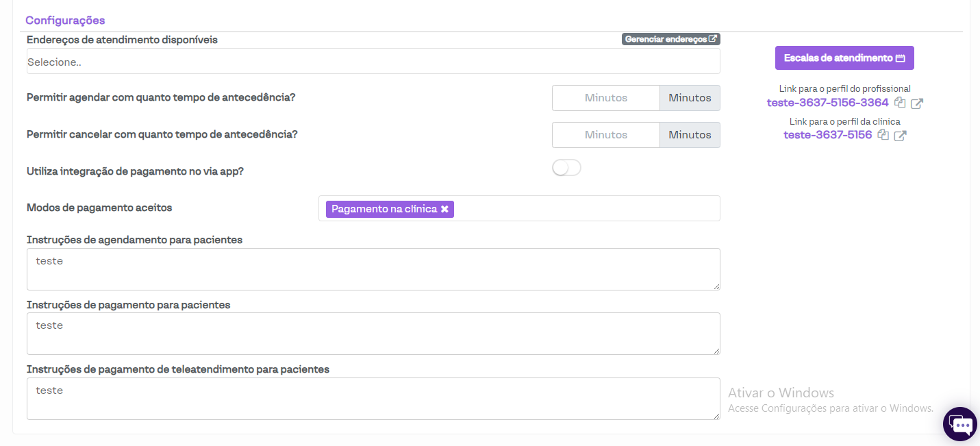Open the available addresses 'Selecione..' dropdown
This screenshot has height=446, width=980.
(x=373, y=62)
